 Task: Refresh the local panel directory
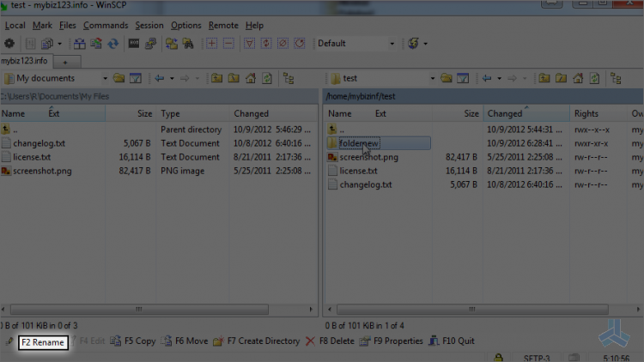(x=267, y=78)
